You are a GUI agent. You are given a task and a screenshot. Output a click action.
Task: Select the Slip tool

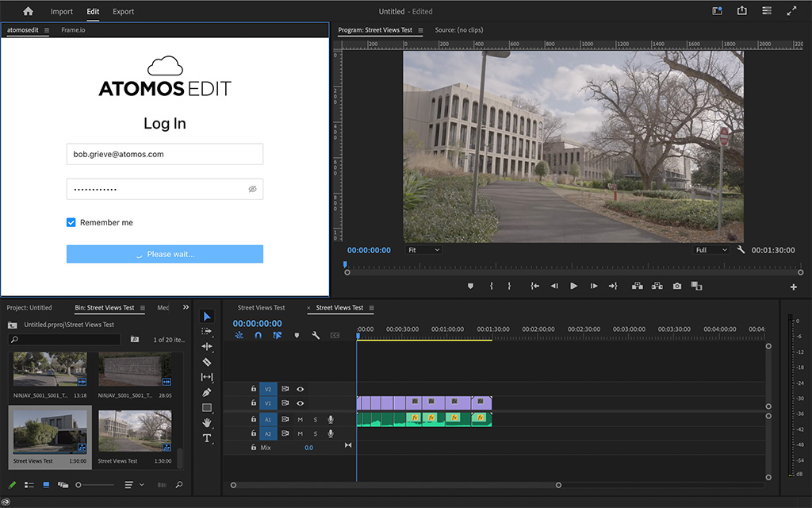point(207,377)
